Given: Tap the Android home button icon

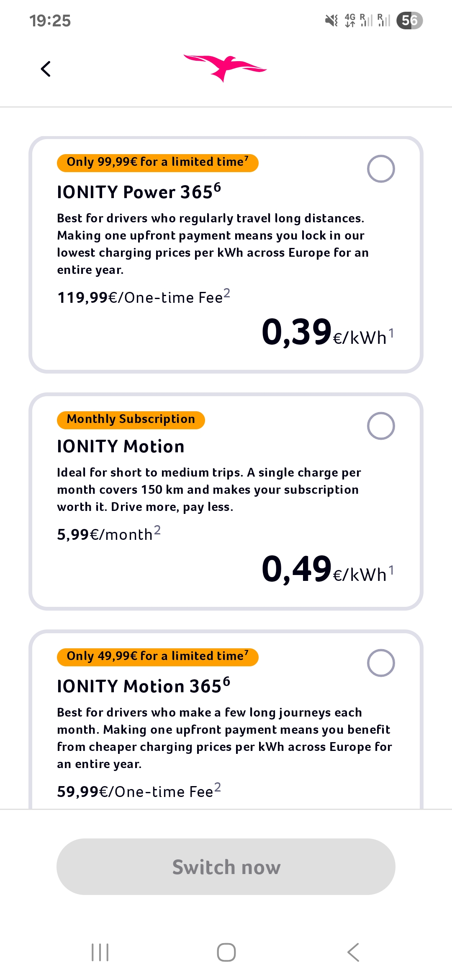Looking at the screenshot, I should point(226,952).
